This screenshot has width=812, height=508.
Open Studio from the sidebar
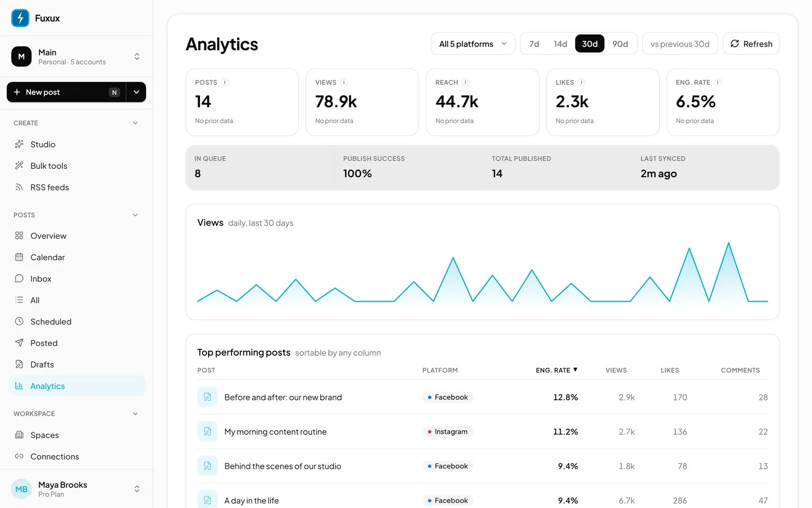tap(77, 144)
